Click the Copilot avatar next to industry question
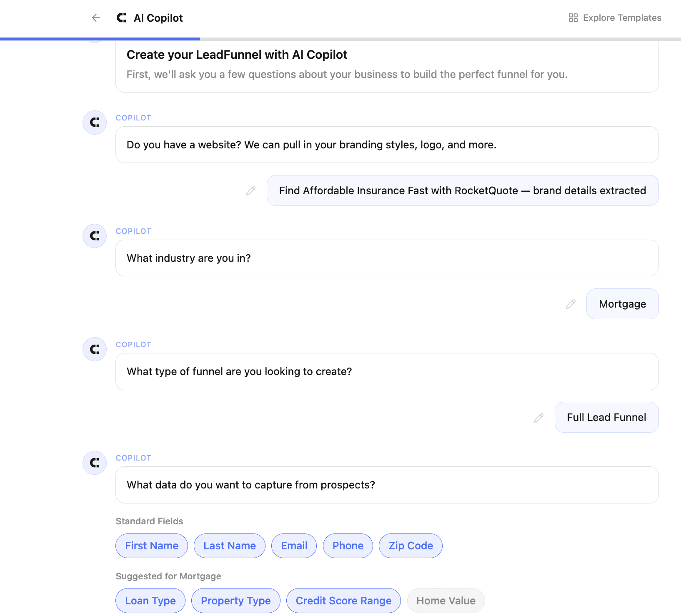This screenshot has width=681, height=616. [x=94, y=236]
